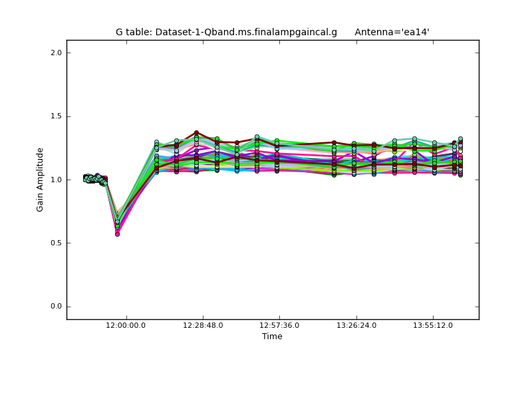532x399 pixels.
Task: Click the 1.0 y-axis tick label
Action: (x=56, y=180)
